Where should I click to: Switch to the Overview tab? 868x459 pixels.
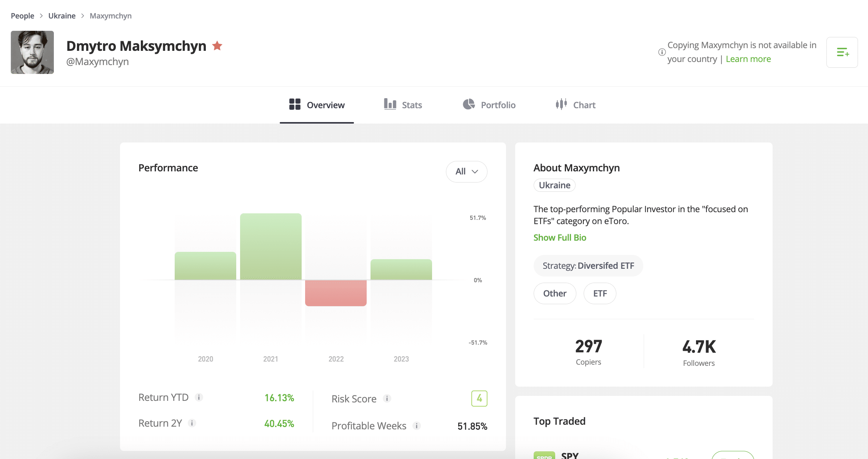317,105
